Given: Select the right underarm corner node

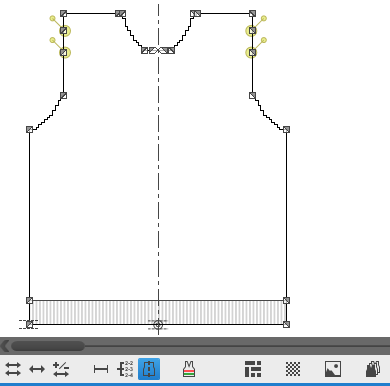Looking at the screenshot, I should (286, 129).
